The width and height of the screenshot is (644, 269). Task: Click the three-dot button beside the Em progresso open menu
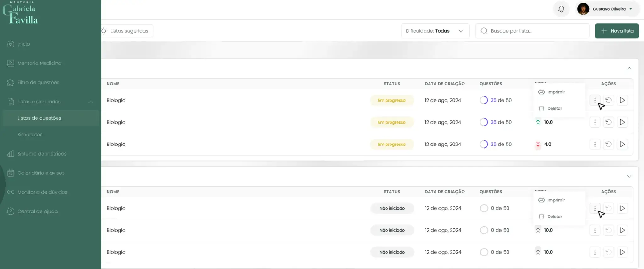tap(595, 100)
